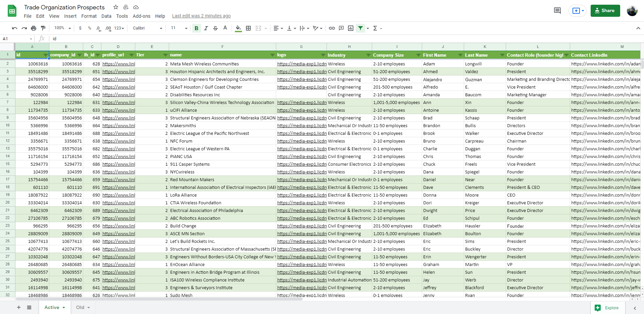Screen dimensions: 644x314
Task: Open filter on the id column header
Action: click(x=46, y=55)
